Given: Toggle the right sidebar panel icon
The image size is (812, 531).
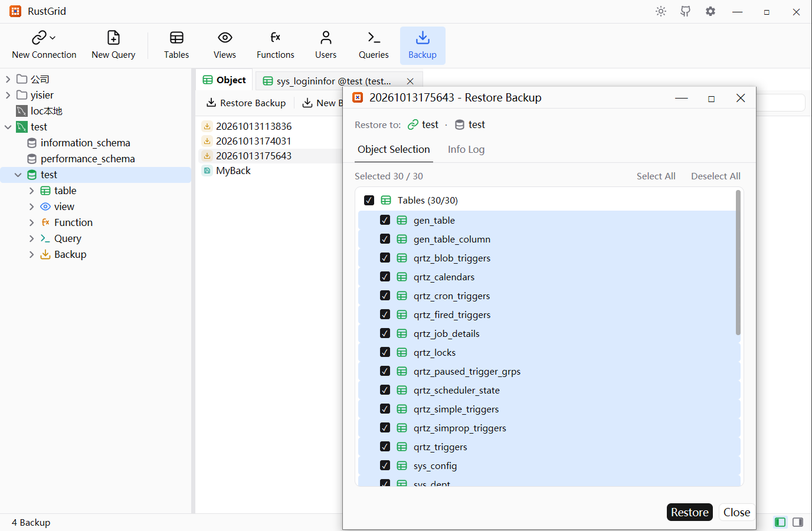Looking at the screenshot, I should click(798, 522).
